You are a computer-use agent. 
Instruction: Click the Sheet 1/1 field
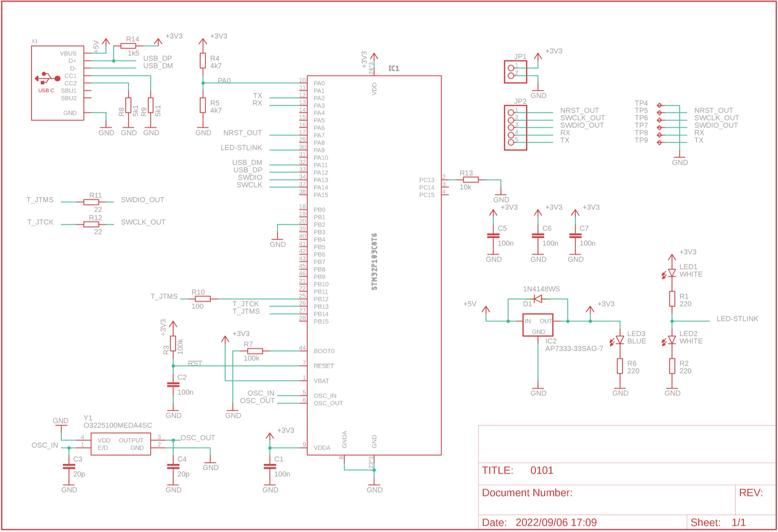coord(718,522)
